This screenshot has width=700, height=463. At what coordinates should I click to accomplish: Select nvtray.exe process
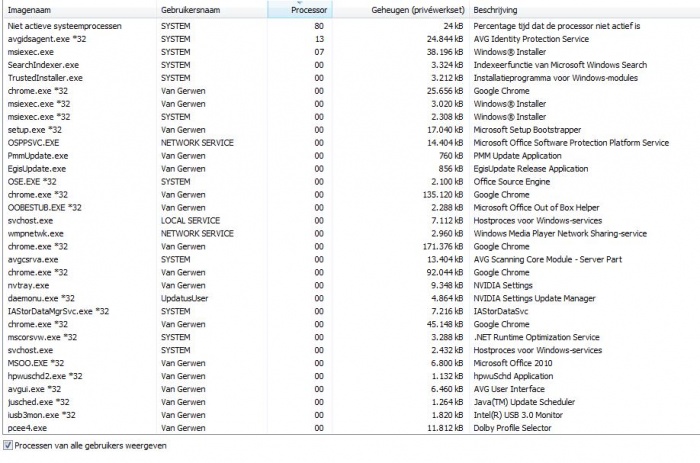(352, 285)
